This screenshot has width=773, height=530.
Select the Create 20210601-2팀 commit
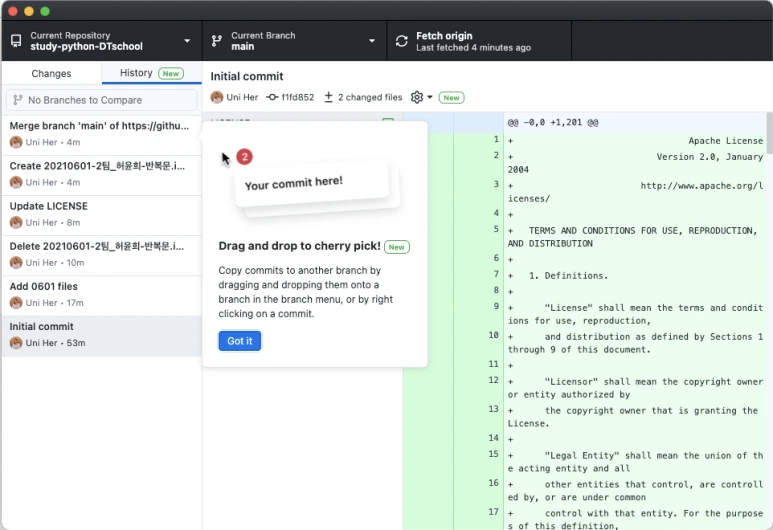point(102,175)
